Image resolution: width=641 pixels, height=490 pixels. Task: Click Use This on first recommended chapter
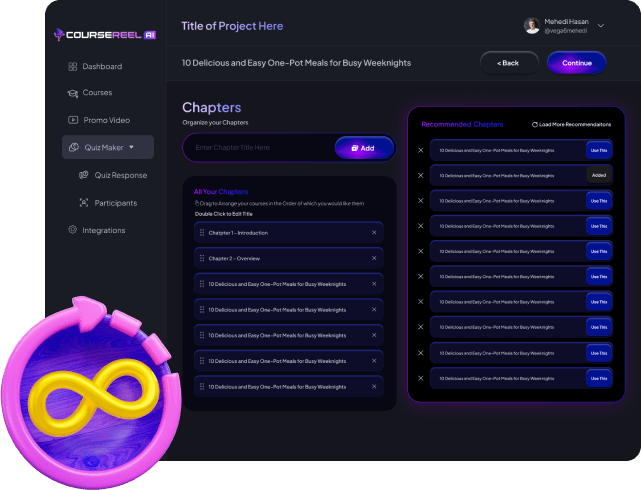click(599, 150)
